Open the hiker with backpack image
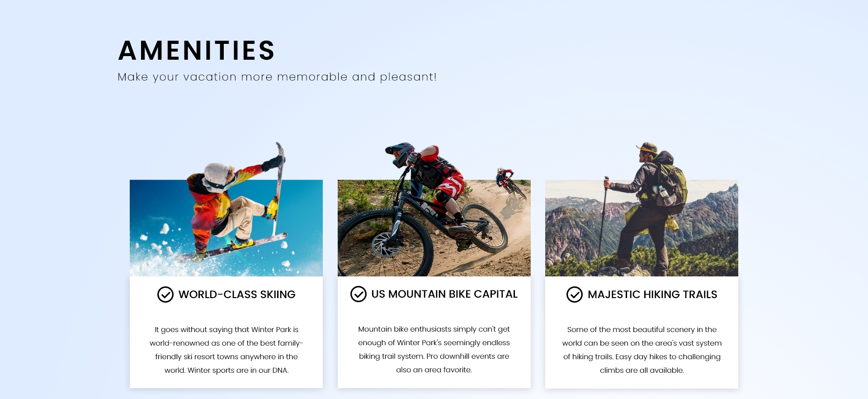The image size is (868, 399). [642, 209]
